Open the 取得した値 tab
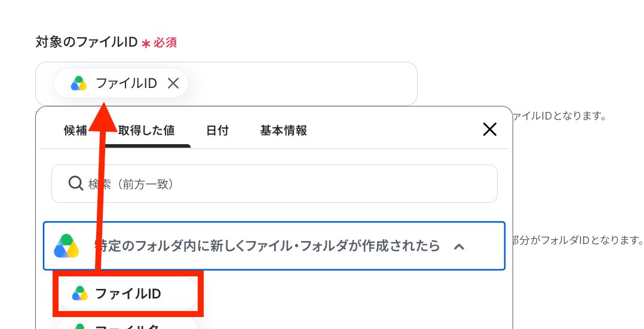The height and width of the screenshot is (329, 644). pyautogui.click(x=146, y=131)
